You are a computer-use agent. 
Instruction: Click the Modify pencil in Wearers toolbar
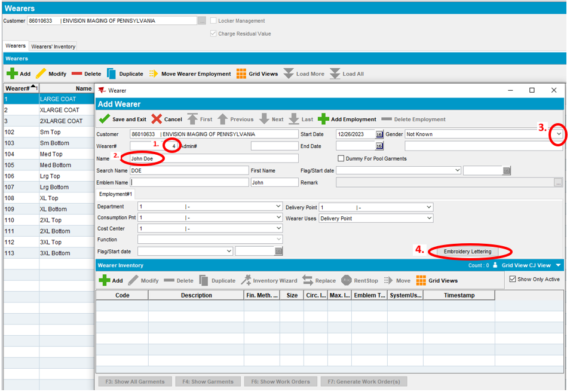point(41,74)
